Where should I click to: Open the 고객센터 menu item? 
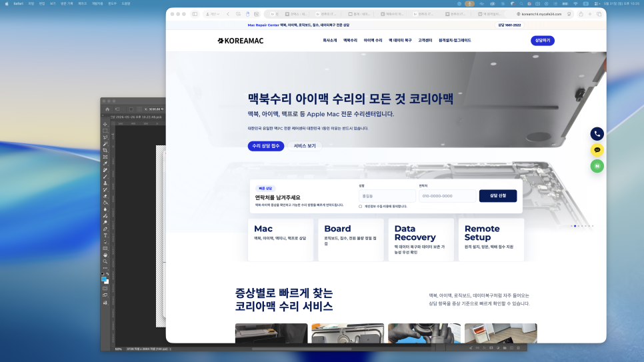pyautogui.click(x=425, y=40)
